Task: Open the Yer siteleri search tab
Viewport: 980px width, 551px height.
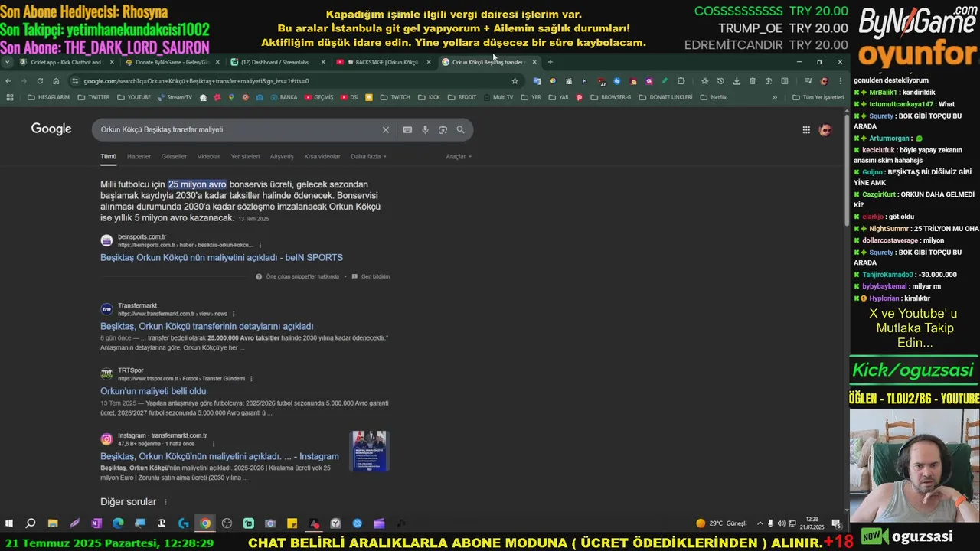Action: click(245, 157)
